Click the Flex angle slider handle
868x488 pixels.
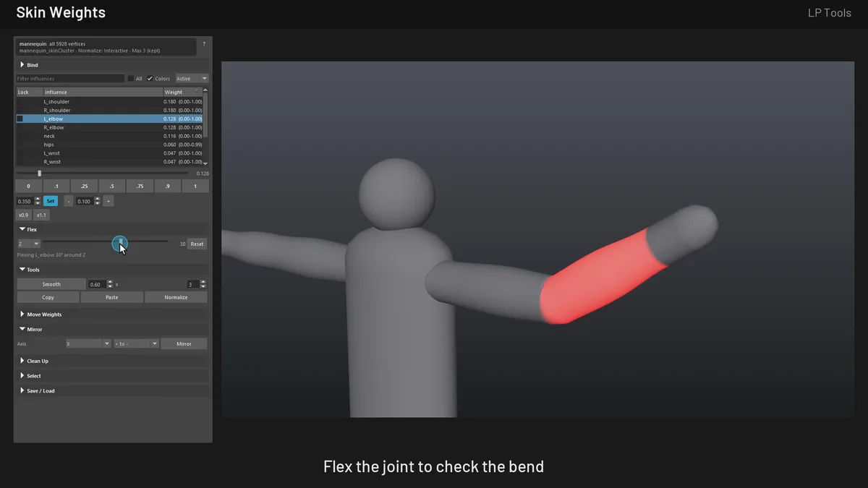(119, 244)
